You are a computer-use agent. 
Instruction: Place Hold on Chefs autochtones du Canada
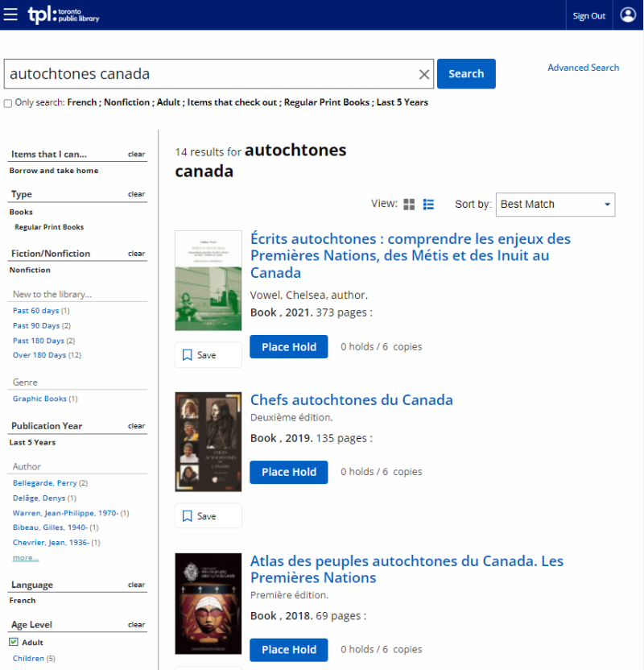[x=288, y=472]
